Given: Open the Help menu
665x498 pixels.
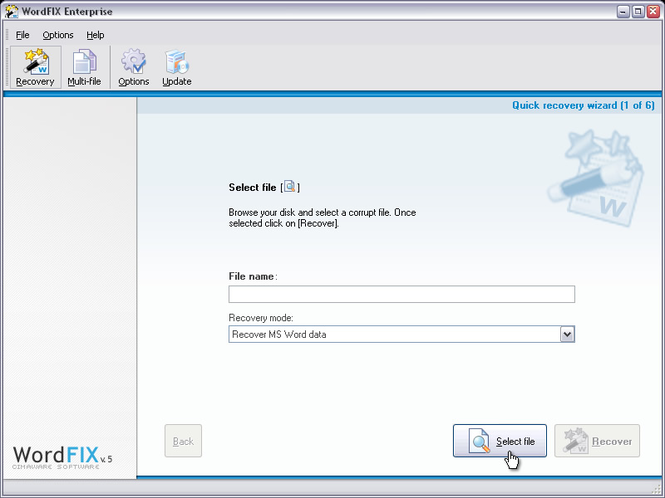Looking at the screenshot, I should click(95, 35).
